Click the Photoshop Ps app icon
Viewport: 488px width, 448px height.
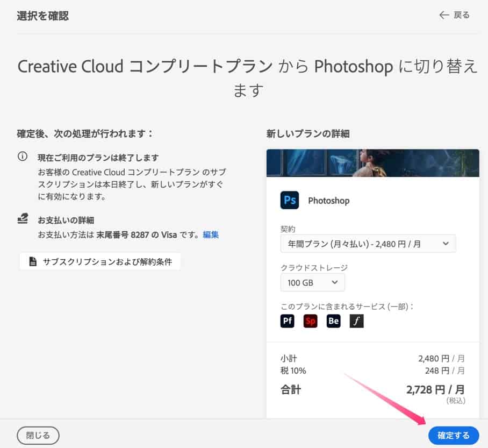coord(290,201)
